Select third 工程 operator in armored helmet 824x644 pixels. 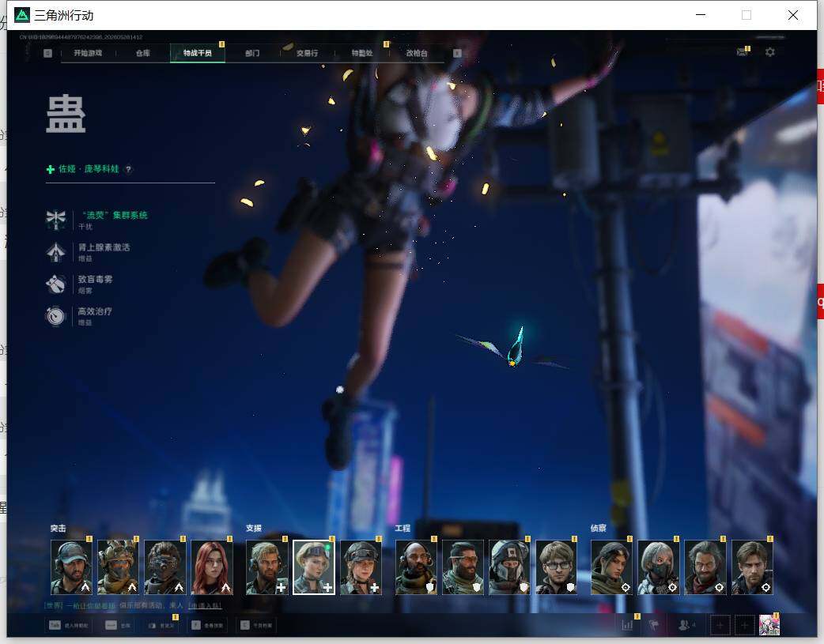coord(510,567)
